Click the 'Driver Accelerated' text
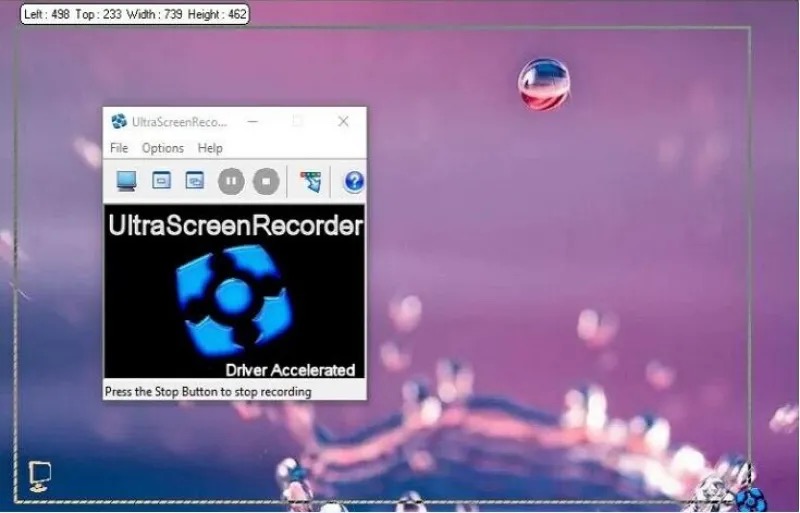800x513 pixels. pyautogui.click(x=290, y=370)
